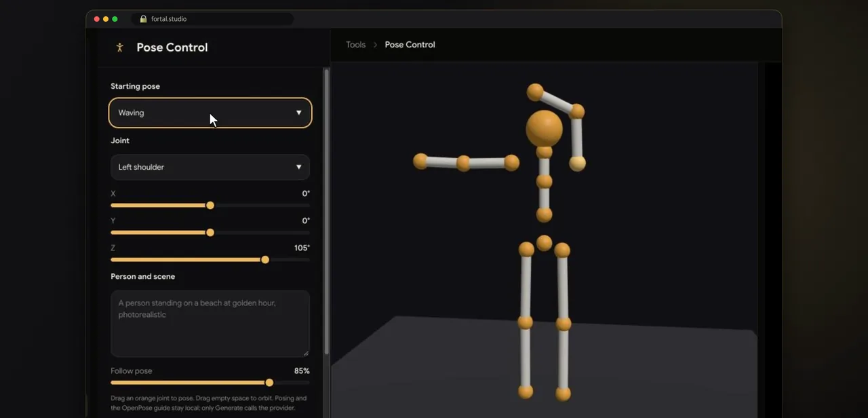
Task: Click the "Pose Control" panel heading
Action: coord(172,47)
